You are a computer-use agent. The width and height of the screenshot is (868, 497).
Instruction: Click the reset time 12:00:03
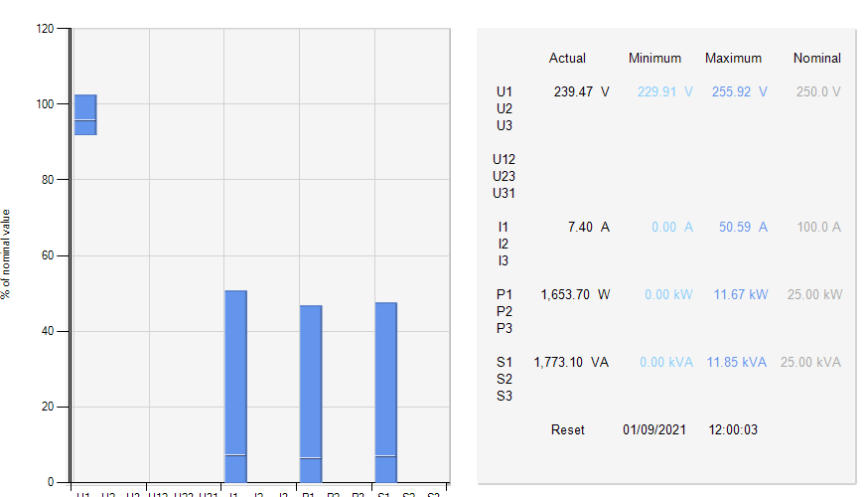pos(733,429)
